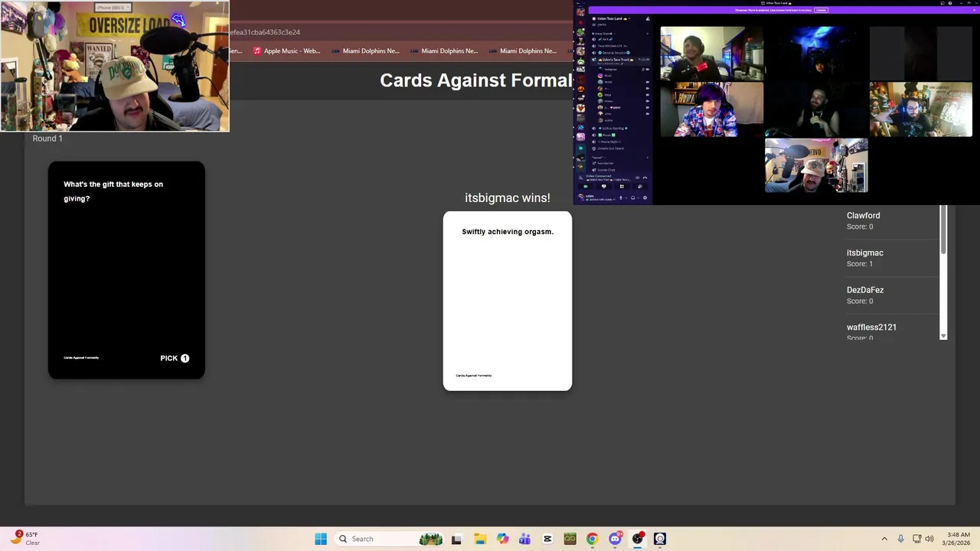Select white card Swiftly achieving orgasm
Image resolution: width=980 pixels, height=551 pixels.
[508, 301]
